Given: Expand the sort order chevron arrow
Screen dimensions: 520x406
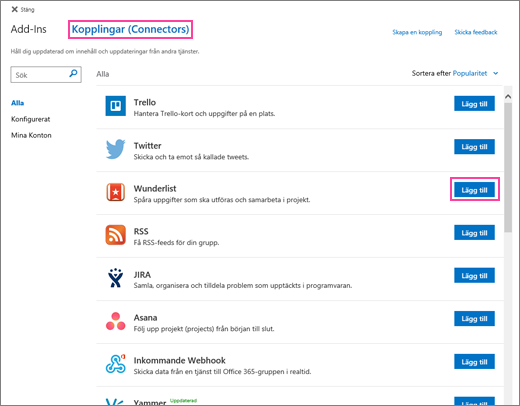Looking at the screenshot, I should (x=496, y=73).
